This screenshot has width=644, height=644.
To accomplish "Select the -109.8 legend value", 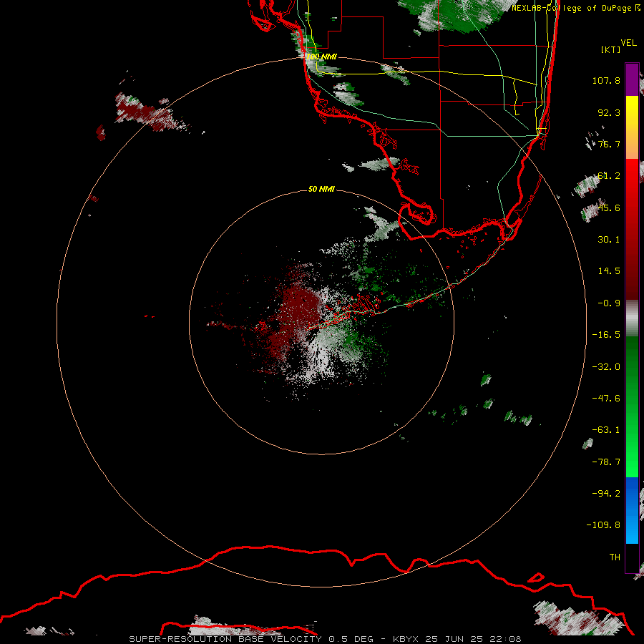I will 604,525.
